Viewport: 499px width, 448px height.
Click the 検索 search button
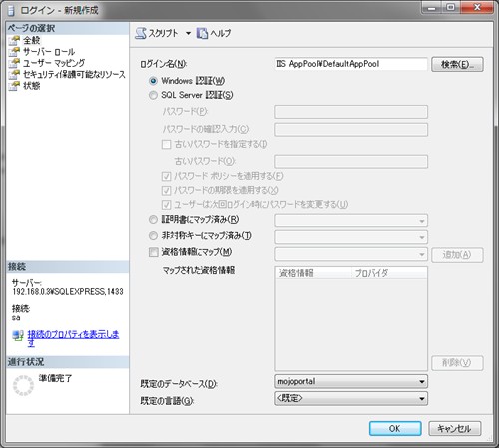pyautogui.click(x=457, y=64)
